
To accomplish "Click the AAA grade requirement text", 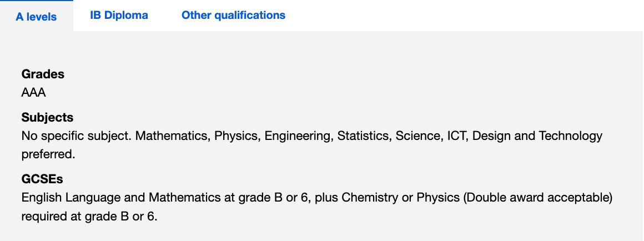I will pos(33,92).
